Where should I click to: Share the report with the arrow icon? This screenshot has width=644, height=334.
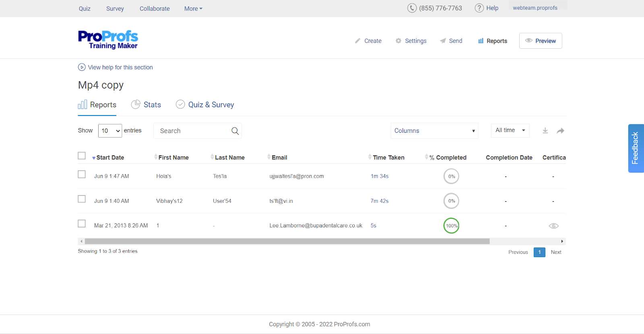[560, 131]
